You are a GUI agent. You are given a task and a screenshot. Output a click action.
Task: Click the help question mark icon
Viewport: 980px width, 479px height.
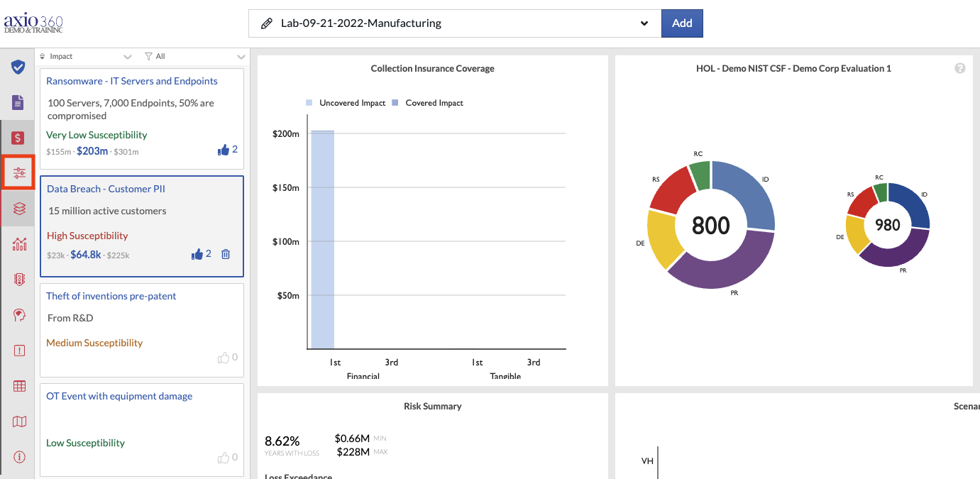[960, 68]
